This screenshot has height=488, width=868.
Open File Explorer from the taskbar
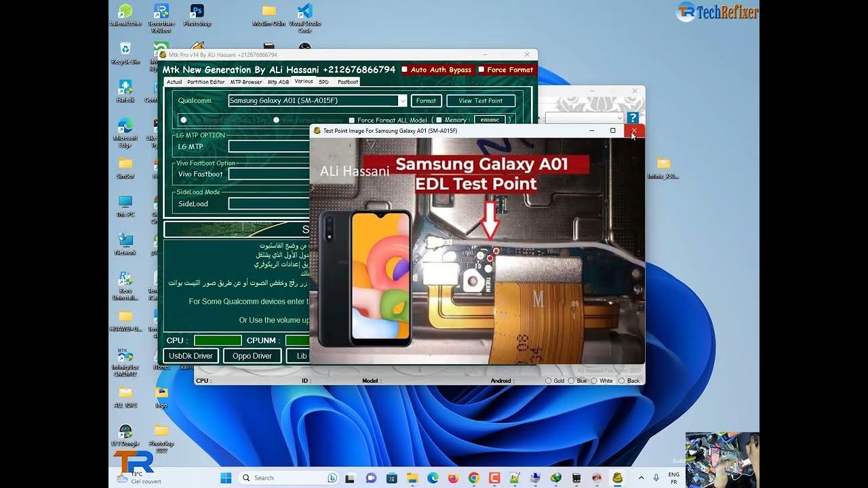(412, 478)
